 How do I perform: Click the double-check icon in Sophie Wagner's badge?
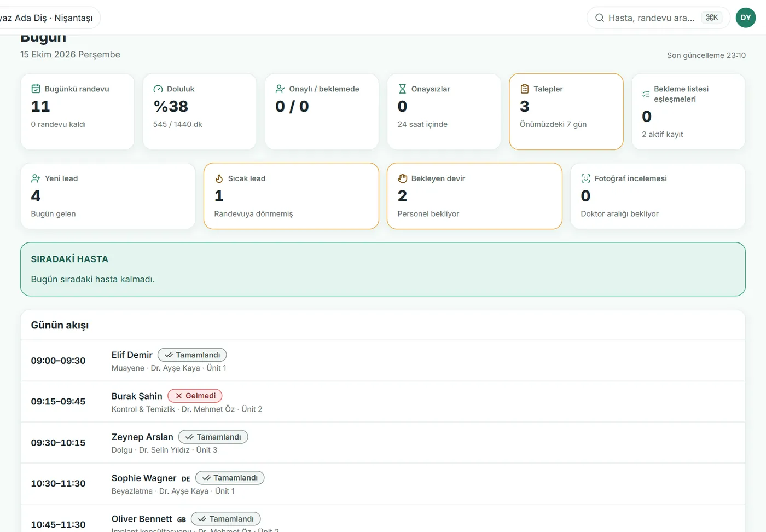point(206,478)
